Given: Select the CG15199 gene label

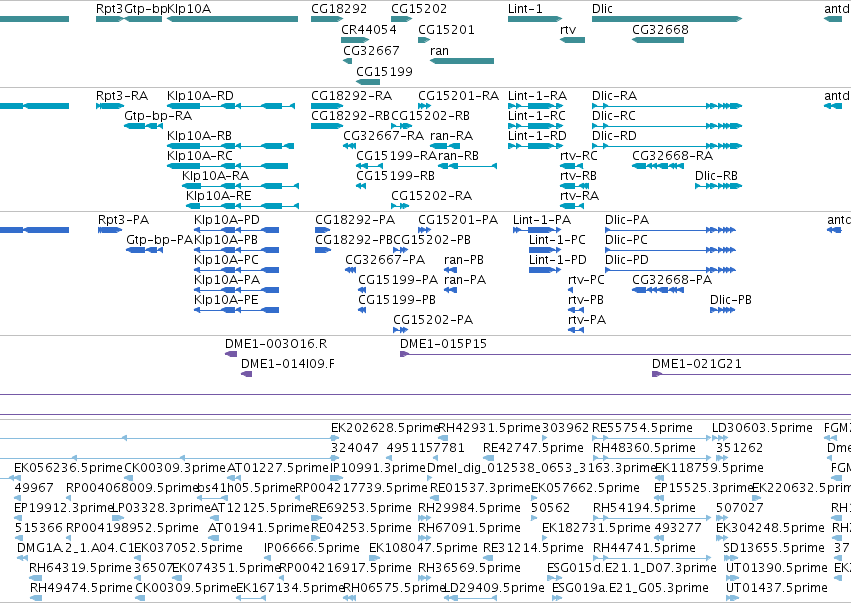Looking at the screenshot, I should point(384,72).
